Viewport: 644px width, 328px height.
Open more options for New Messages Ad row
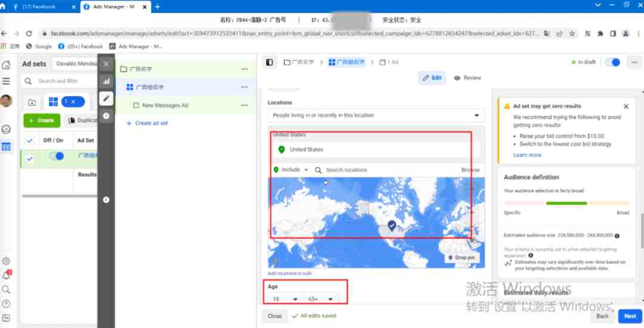245,105
